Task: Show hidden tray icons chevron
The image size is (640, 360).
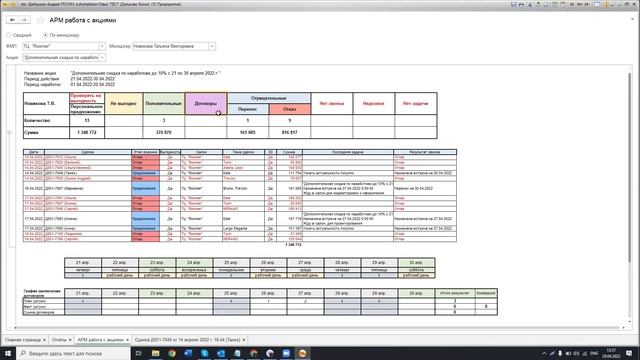Action: pos(544,353)
